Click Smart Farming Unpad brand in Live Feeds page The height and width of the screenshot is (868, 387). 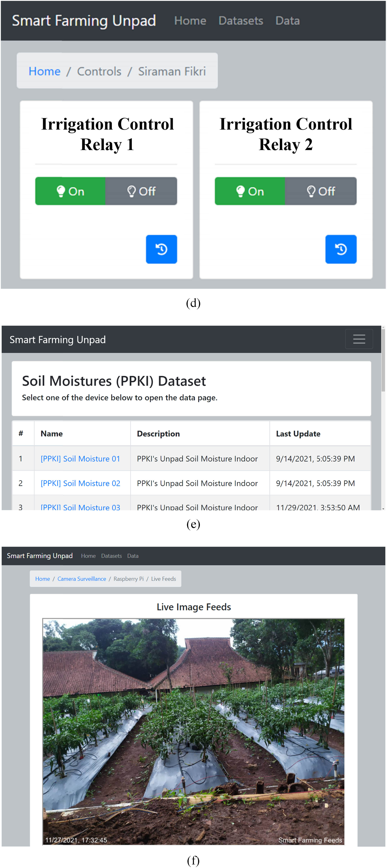[x=40, y=556]
